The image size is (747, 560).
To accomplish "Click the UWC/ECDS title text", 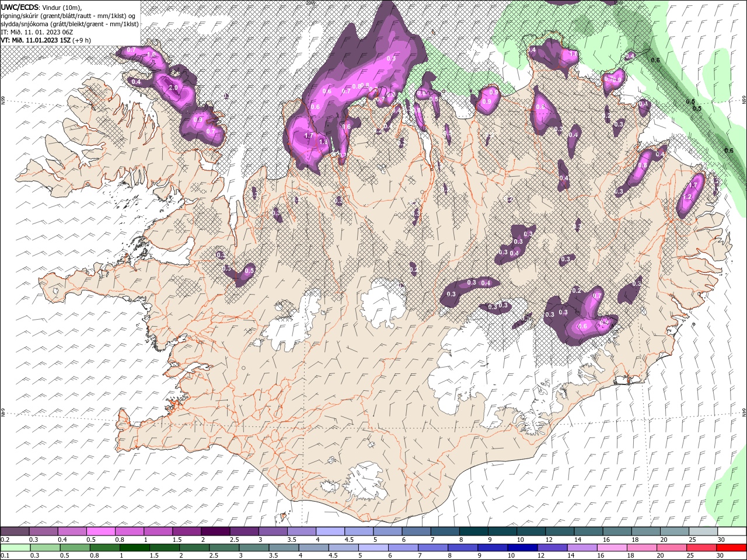I will pos(20,7).
